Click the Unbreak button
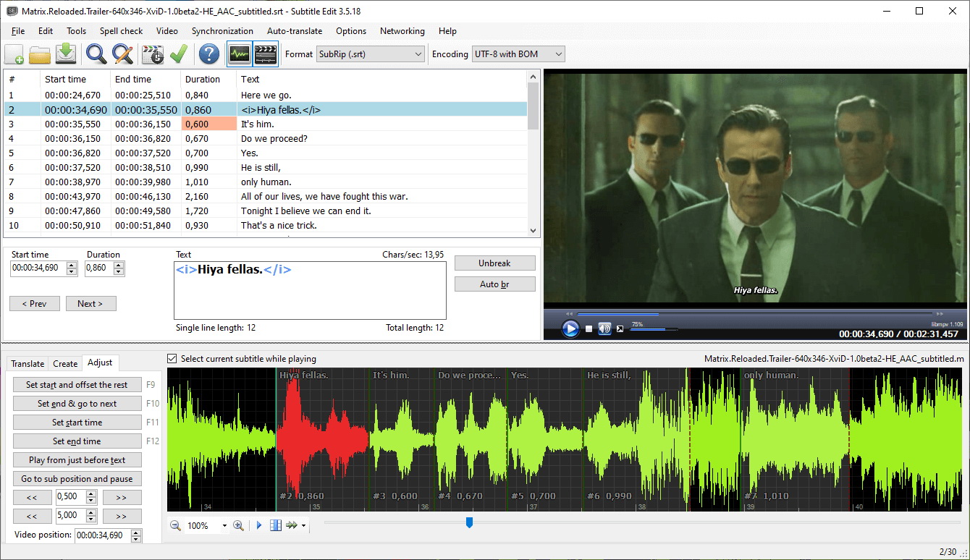The height and width of the screenshot is (560, 970). pos(494,263)
